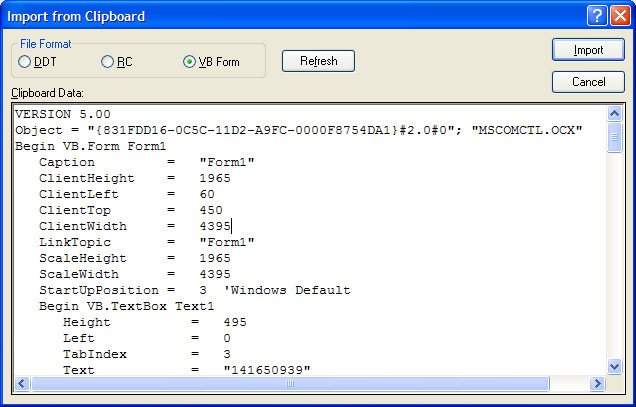Close the Import from Clipboard dialog
The image size is (636, 407).
click(x=621, y=16)
